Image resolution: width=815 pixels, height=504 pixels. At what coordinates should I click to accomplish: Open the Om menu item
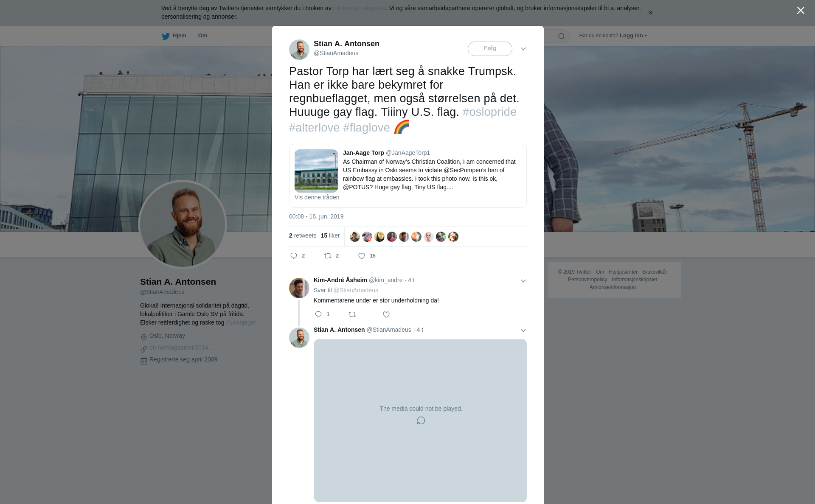[202, 36]
